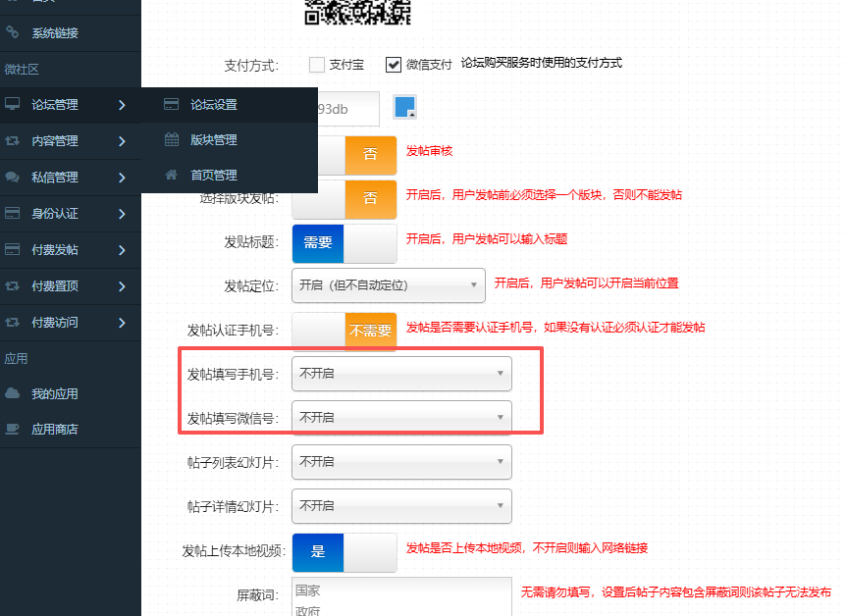The height and width of the screenshot is (616, 847).
Task: Click the 我的应用 cloud icon
Action: pos(13,393)
